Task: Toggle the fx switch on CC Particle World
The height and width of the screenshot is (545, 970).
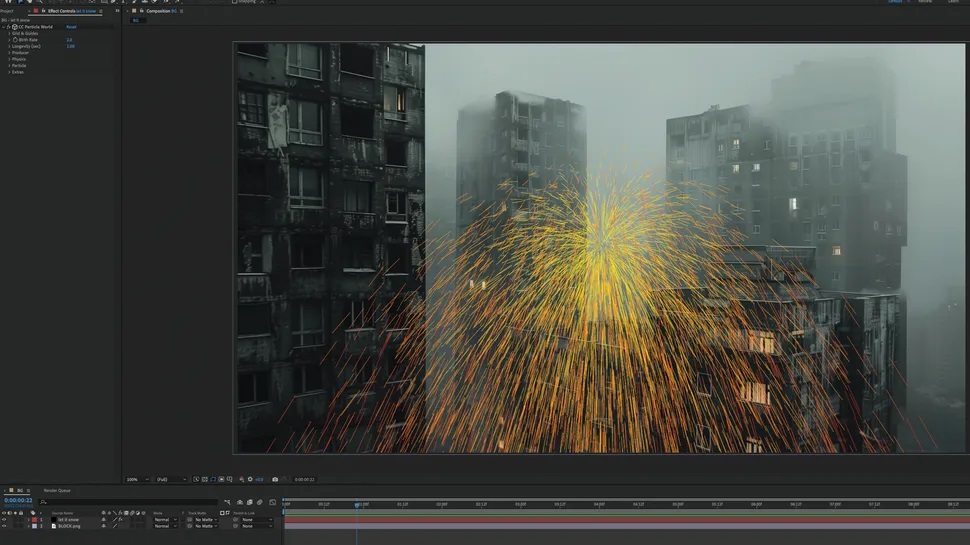Action: [x=9, y=27]
